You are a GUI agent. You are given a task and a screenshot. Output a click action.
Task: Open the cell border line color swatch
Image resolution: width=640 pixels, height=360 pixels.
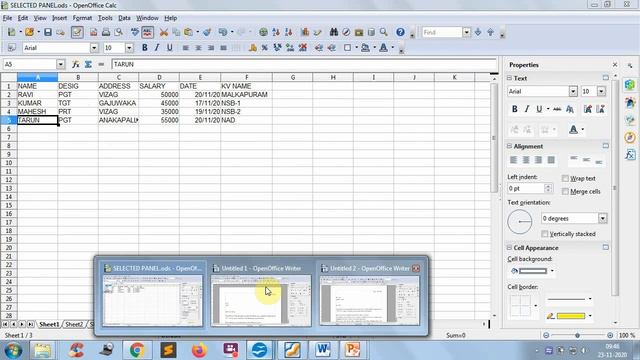(x=570, y=316)
